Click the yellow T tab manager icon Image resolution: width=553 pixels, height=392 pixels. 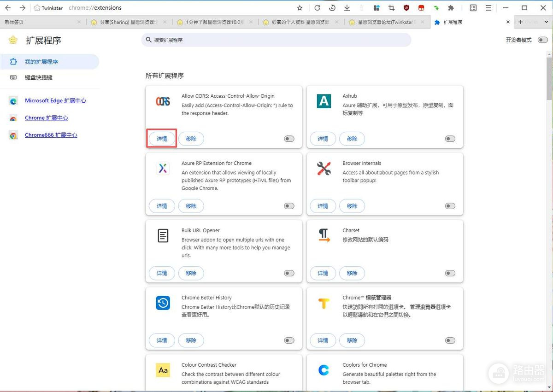(324, 303)
